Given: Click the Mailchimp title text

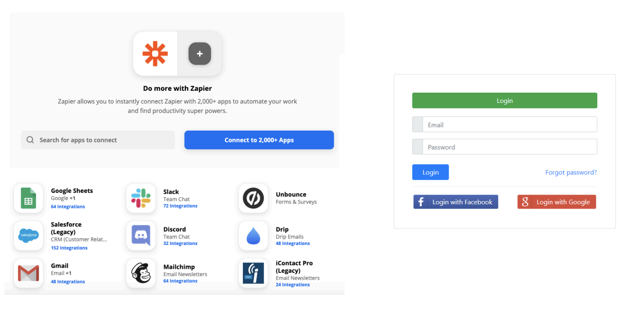Looking at the screenshot, I should pyautogui.click(x=179, y=267).
